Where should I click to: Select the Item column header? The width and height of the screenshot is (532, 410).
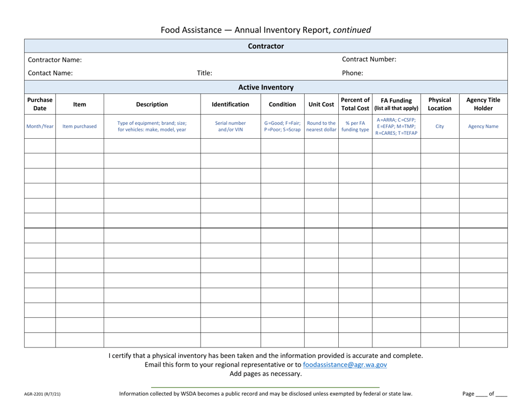tap(79, 104)
